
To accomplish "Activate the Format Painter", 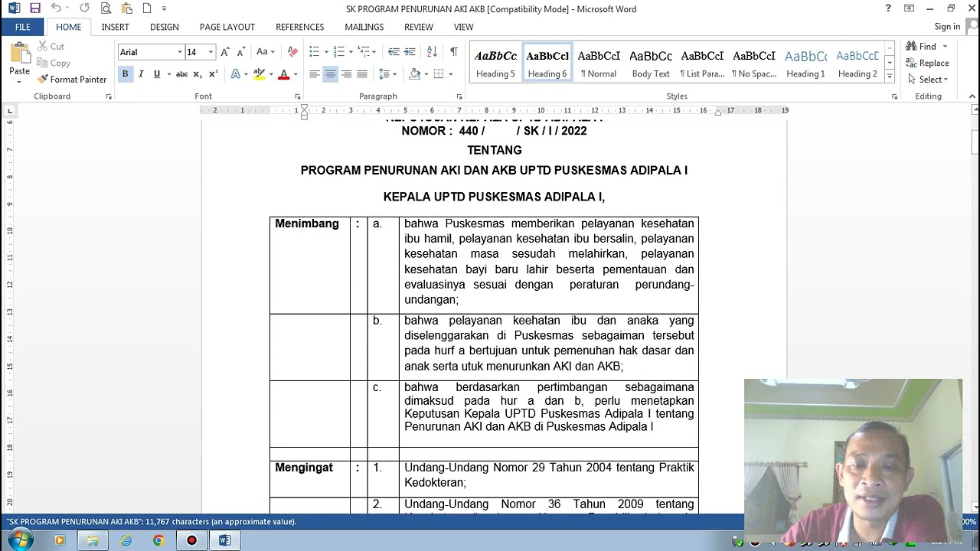I will pos(72,80).
